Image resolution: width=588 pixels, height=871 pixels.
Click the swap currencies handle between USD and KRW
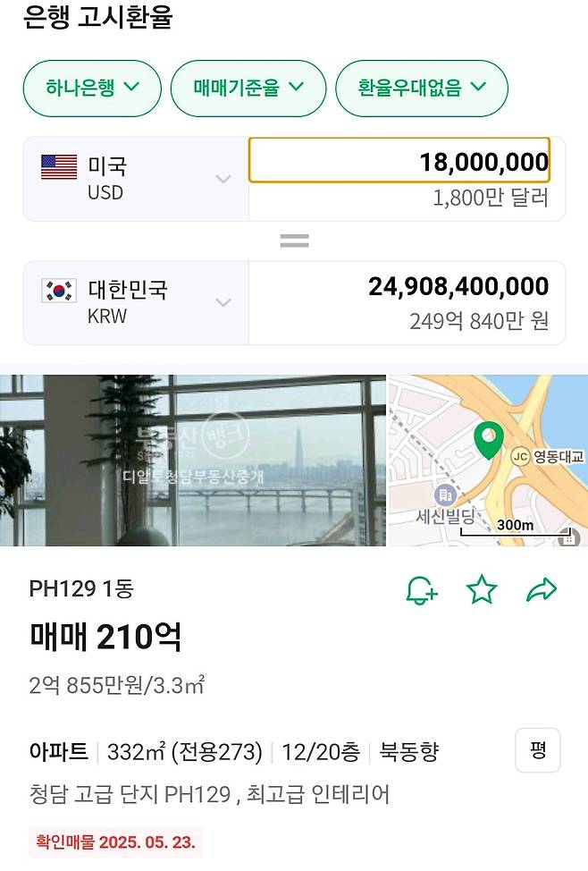(294, 239)
